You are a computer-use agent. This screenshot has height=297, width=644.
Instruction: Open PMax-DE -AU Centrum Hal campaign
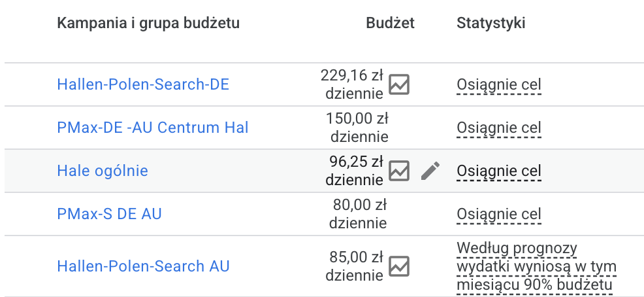pos(153,128)
